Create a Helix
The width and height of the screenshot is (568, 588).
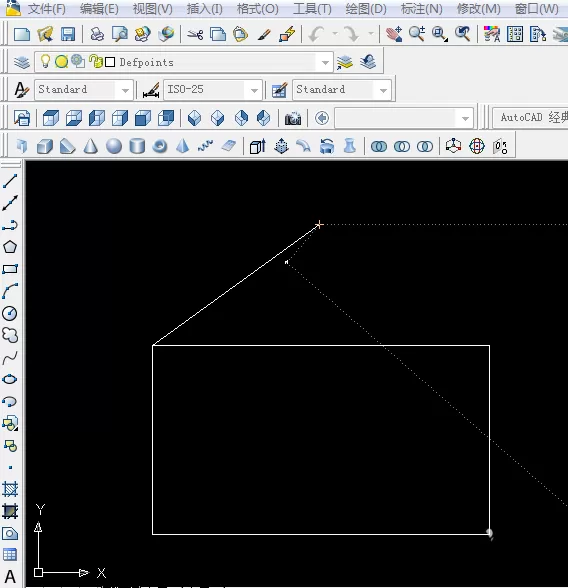pos(205,146)
